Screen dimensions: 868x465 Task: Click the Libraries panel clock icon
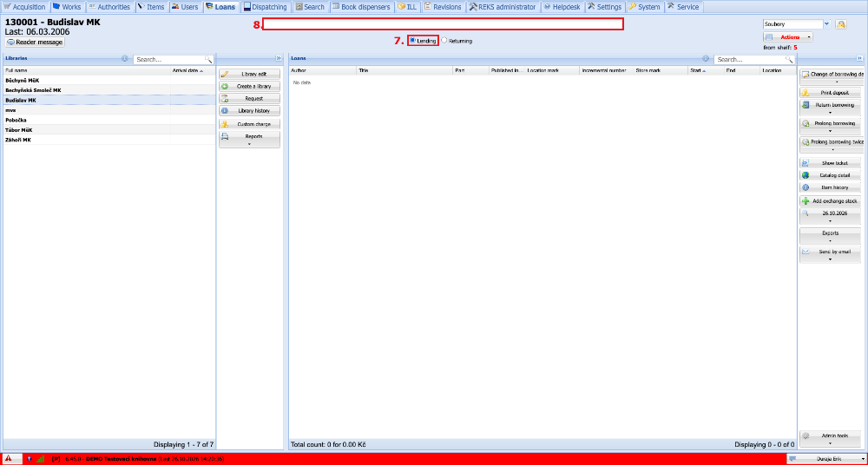[124, 58]
